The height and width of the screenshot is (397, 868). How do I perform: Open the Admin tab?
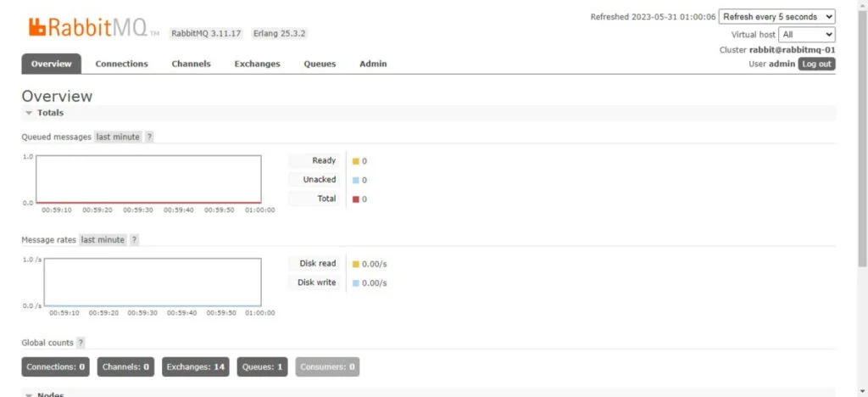[x=373, y=64]
